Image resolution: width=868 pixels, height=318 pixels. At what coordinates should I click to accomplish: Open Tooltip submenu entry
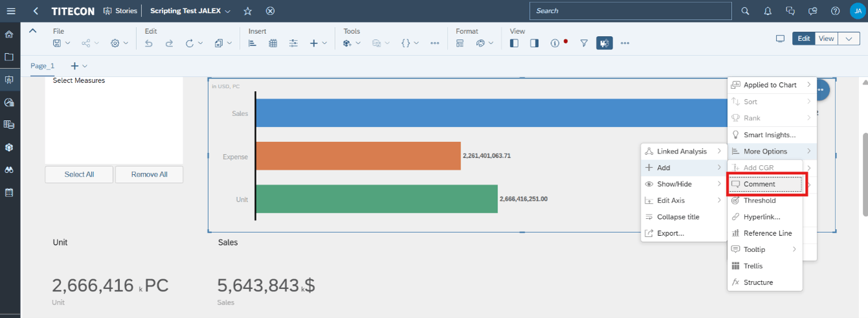click(x=765, y=249)
